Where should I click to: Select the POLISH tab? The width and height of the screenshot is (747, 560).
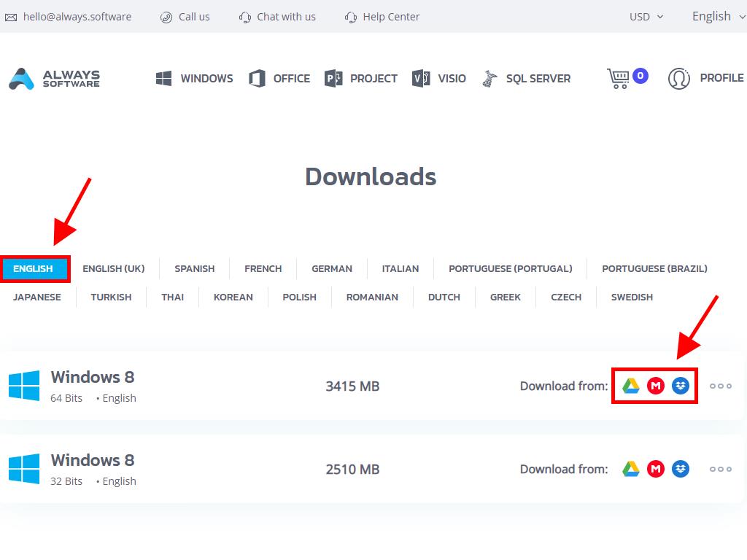click(x=299, y=297)
